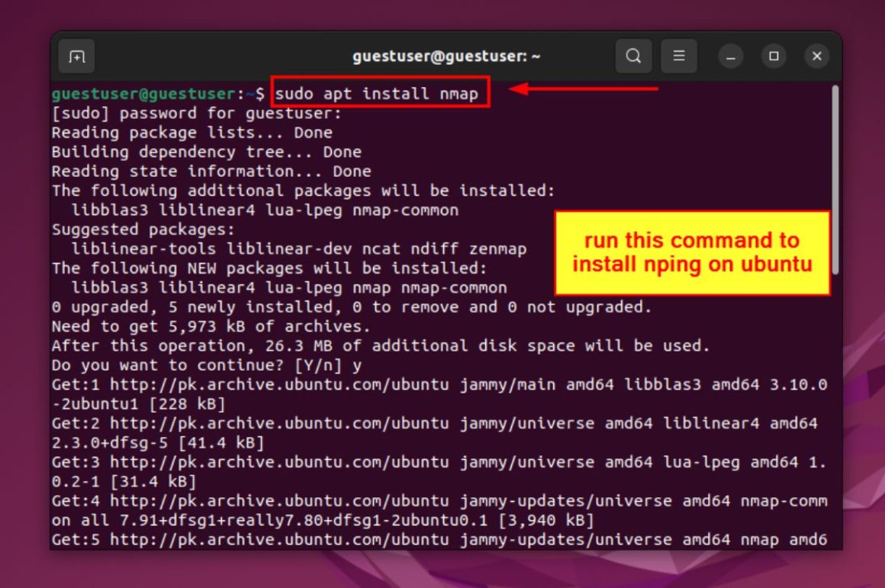Click the Get:1 libblas3 archive URL

point(279,385)
